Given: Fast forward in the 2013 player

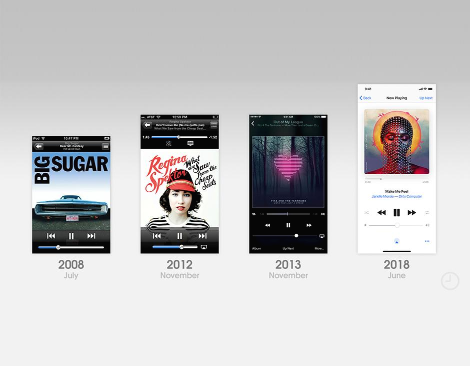Looking at the screenshot, I should pos(309,225).
